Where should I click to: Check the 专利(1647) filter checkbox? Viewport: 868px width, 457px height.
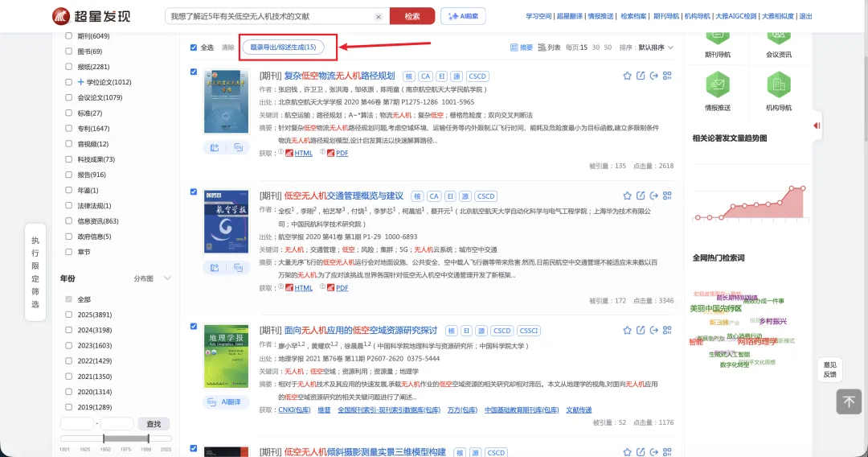[x=69, y=129]
